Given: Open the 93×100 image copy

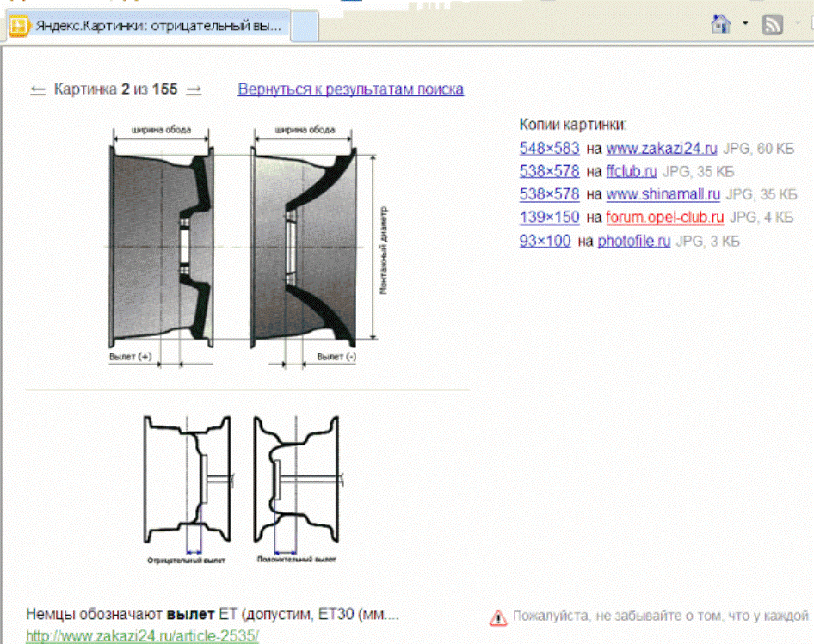Looking at the screenshot, I should (545, 241).
